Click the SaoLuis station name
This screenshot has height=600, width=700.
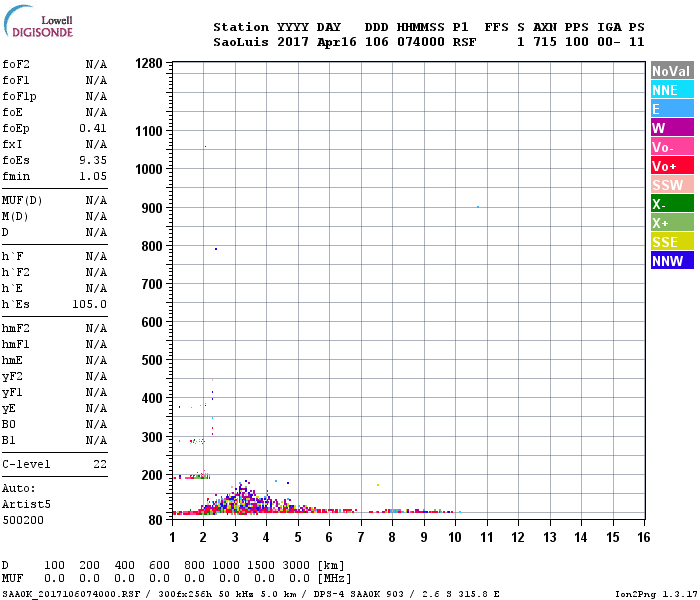pos(241,42)
